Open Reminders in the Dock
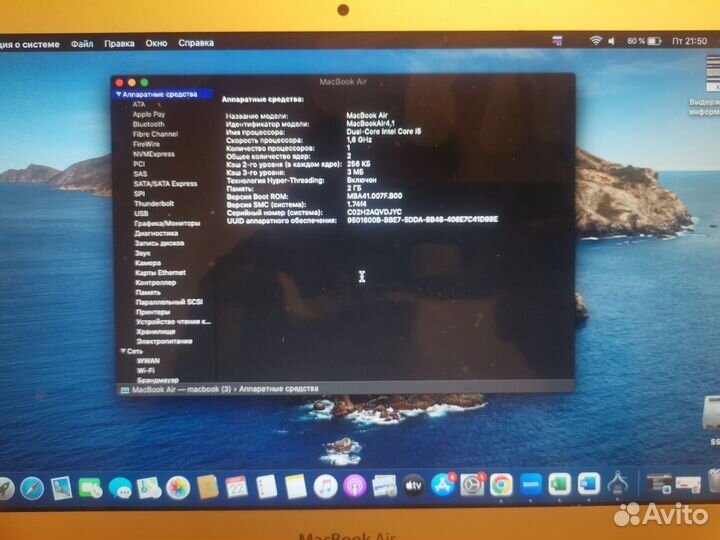Image resolution: width=720 pixels, height=540 pixels. click(266, 487)
